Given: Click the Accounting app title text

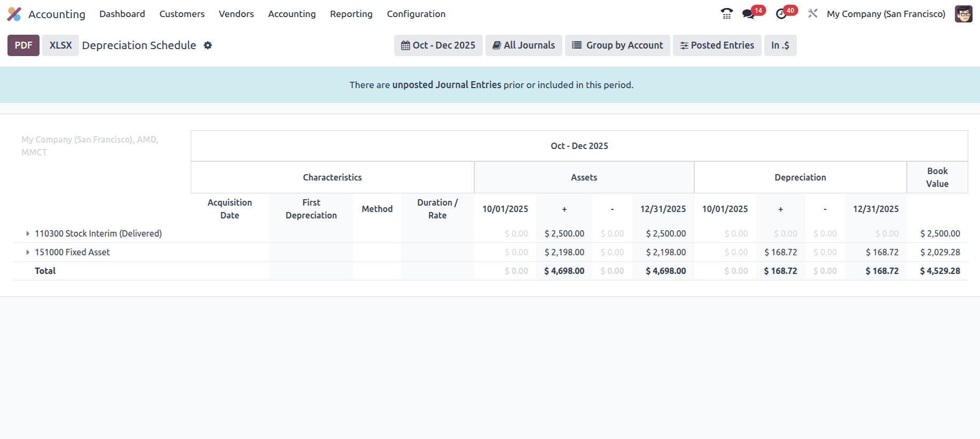Looking at the screenshot, I should point(57,14).
